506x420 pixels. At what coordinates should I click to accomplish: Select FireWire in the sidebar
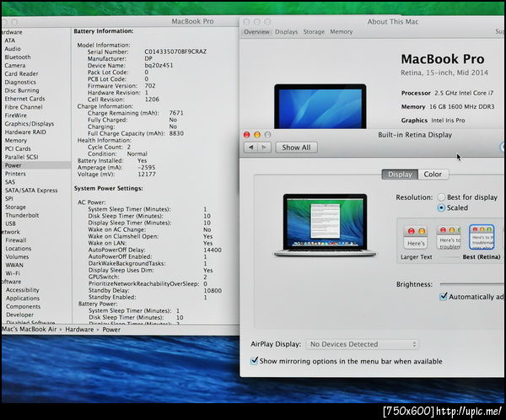(x=15, y=116)
